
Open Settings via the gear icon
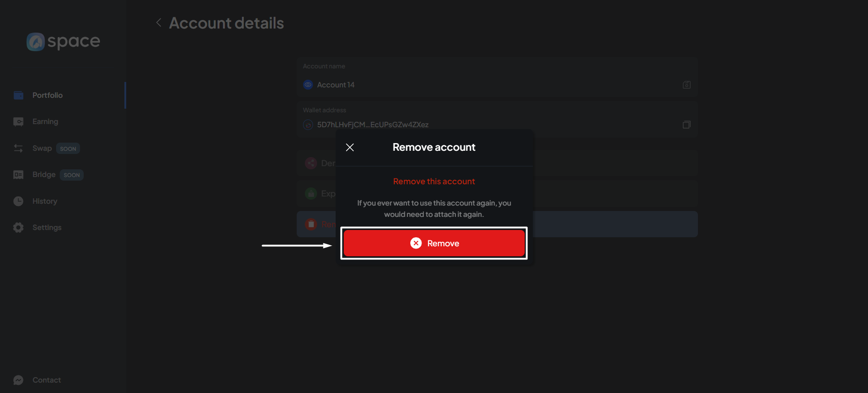tap(19, 227)
